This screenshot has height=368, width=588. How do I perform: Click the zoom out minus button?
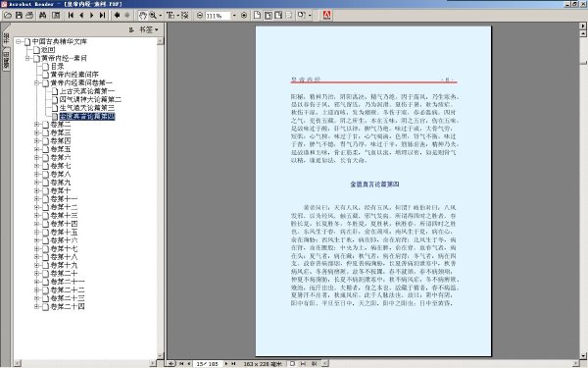[x=200, y=16]
